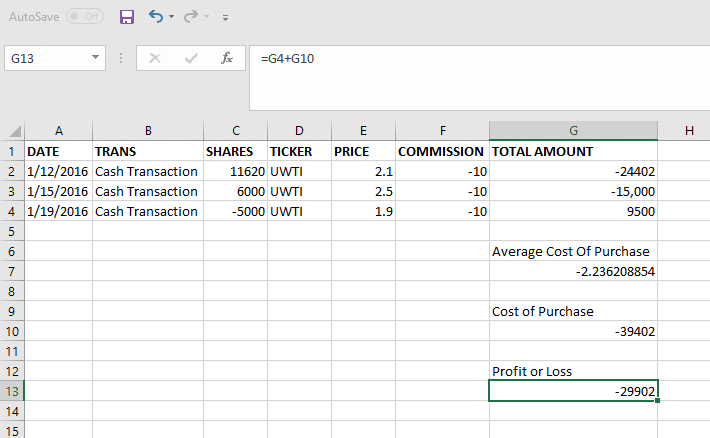Screen dimensions: 710x438
Task: Click the PRICE header cell
Action: [x=363, y=151]
